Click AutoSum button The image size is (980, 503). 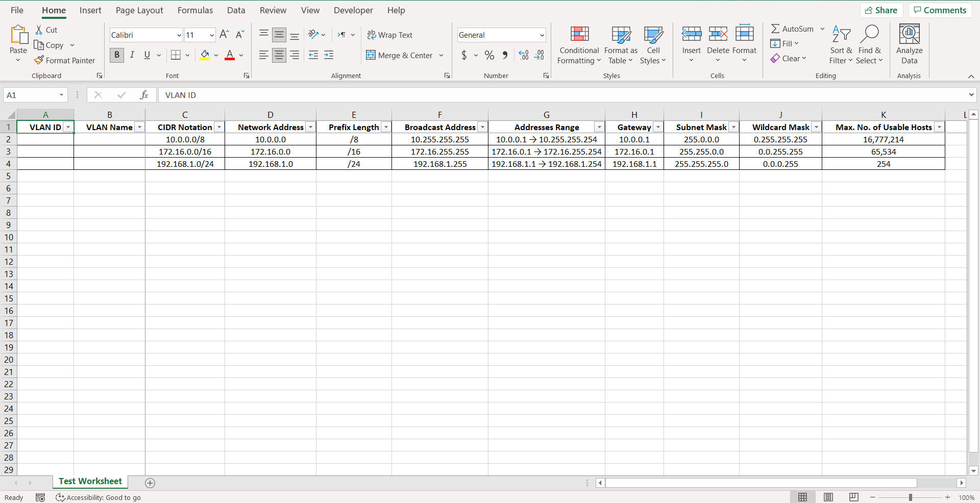point(793,29)
